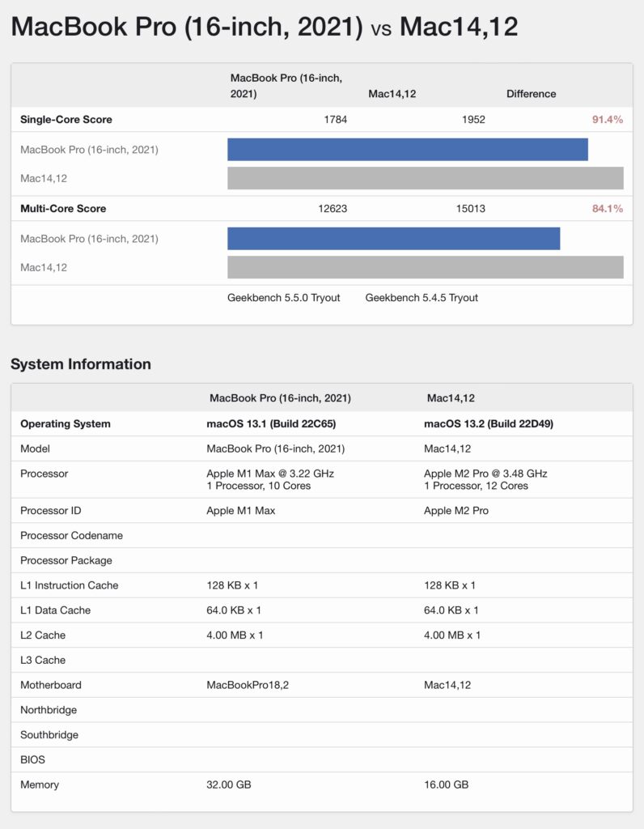The image size is (644, 829).
Task: Click L1 Data Cache label
Action: point(56,610)
